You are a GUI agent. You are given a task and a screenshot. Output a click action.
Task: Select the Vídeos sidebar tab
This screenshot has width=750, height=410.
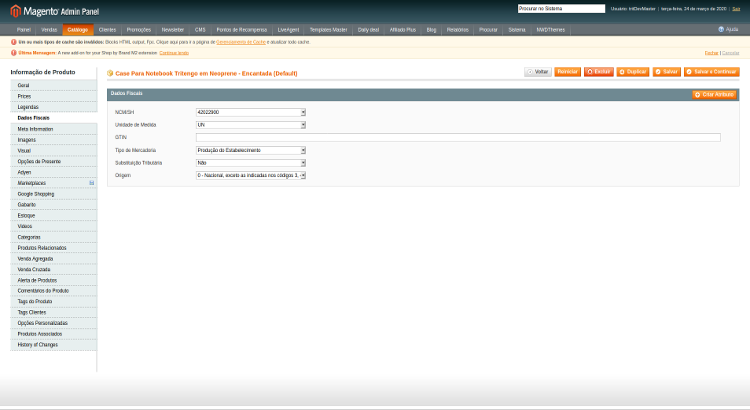click(x=54, y=226)
